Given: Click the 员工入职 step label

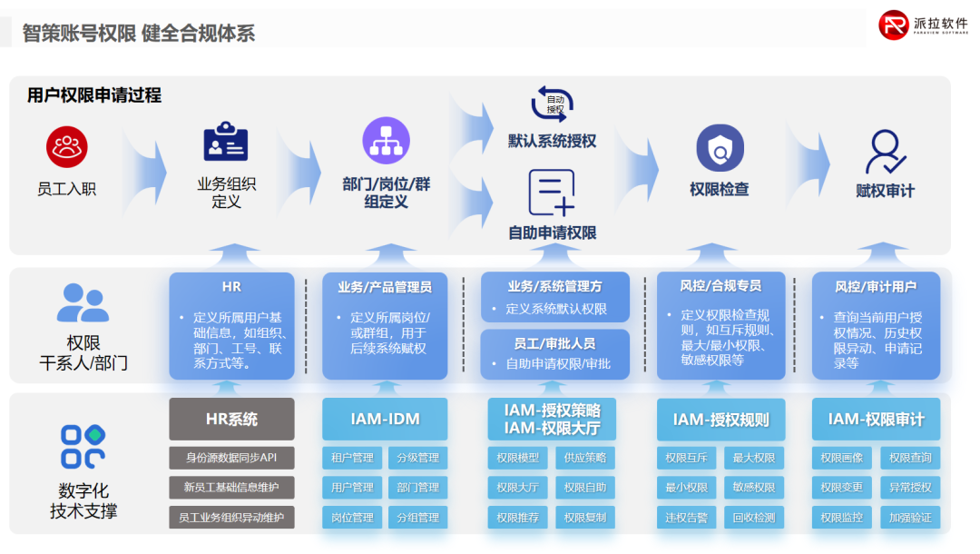Looking at the screenshot, I should coord(66,189).
